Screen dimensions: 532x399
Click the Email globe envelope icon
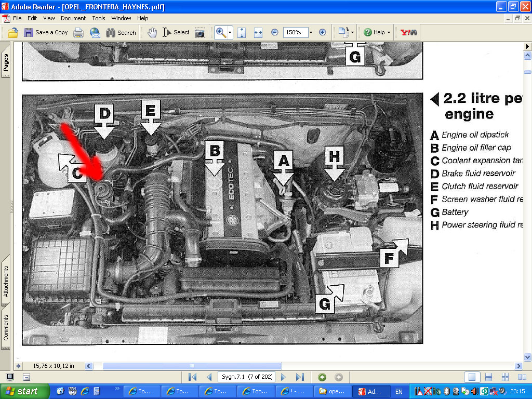pos(95,33)
